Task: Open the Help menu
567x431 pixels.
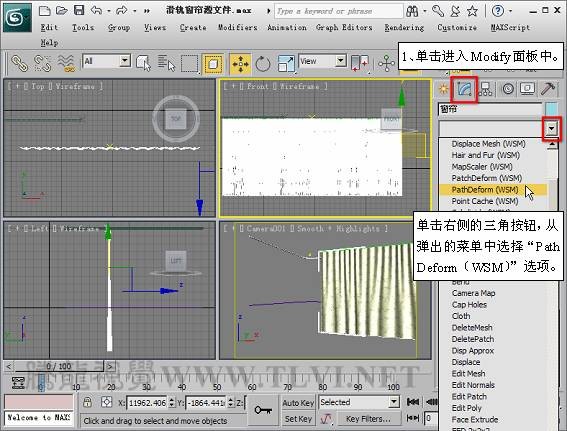Action: [49, 43]
